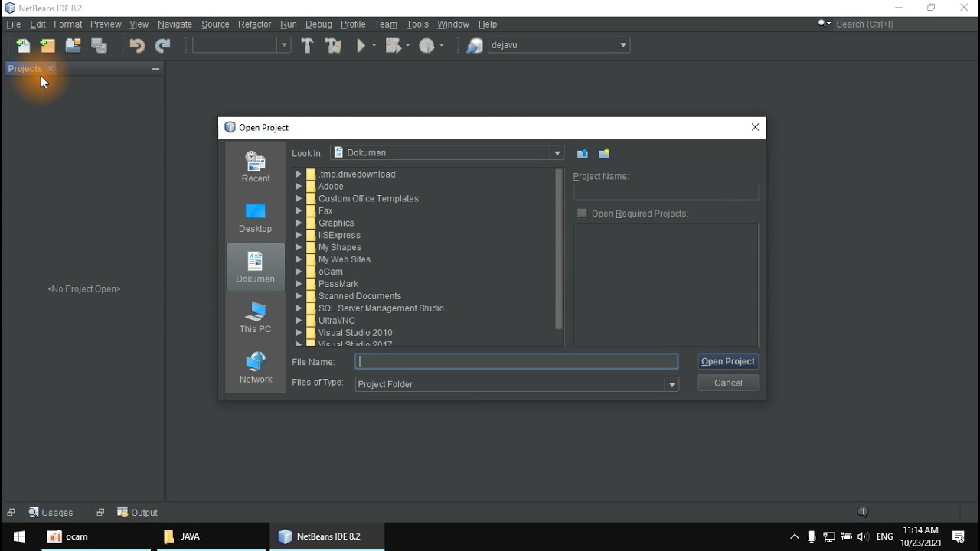The image size is (980, 551).
Task: Open the Windows notification center
Action: click(958, 536)
